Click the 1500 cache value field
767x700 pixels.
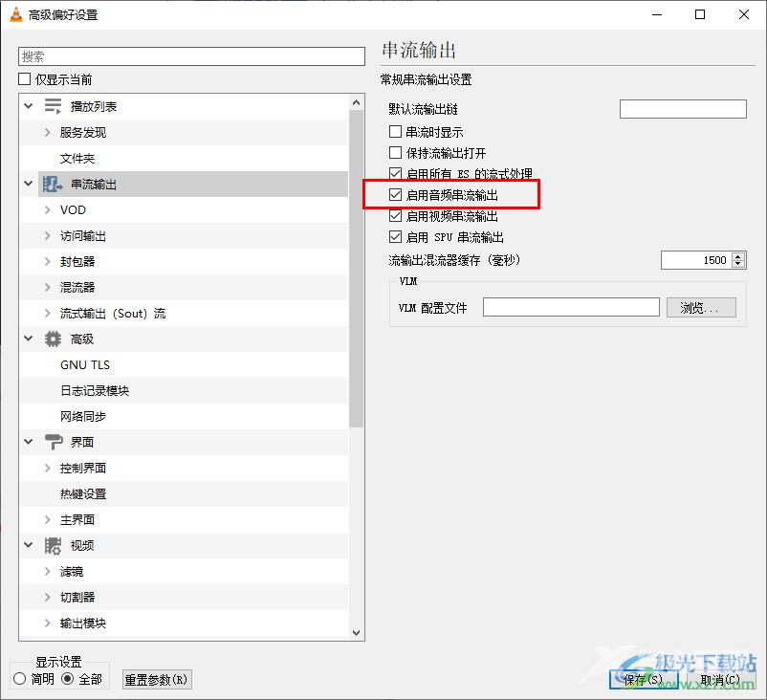[695, 260]
